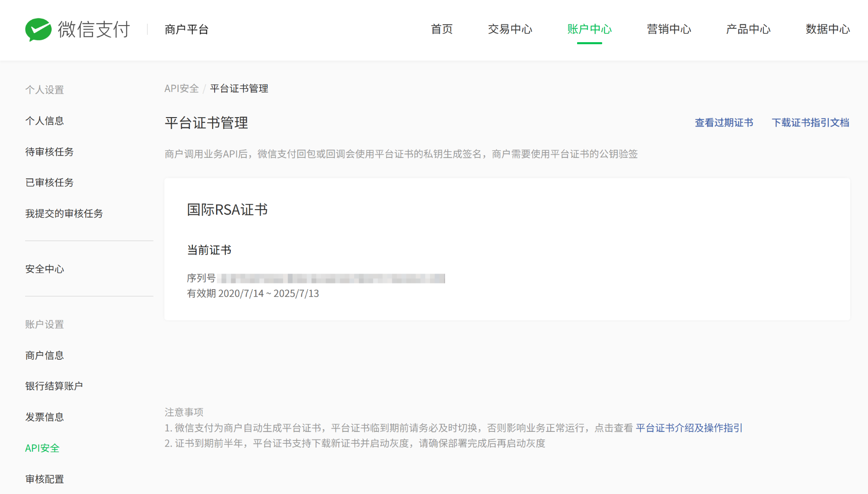Viewport: 868px width, 494px height.
Task: Click the 有效期 2020/7/14 ~ 2025/7/13 text
Action: (253, 293)
